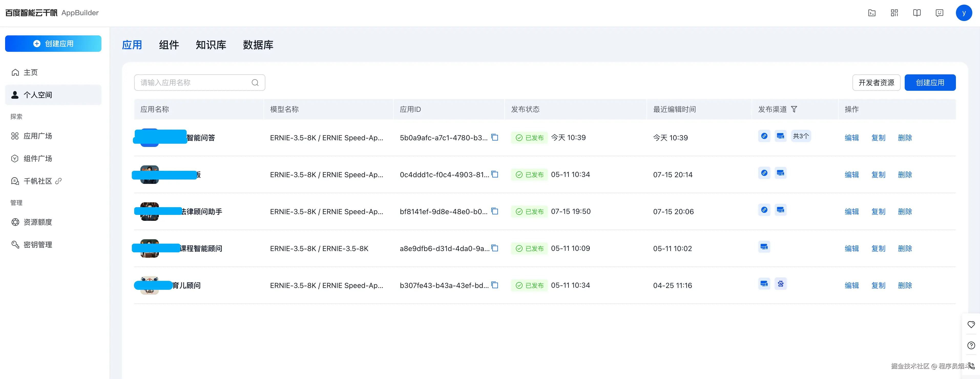Viewport: 980px width, 379px height.
Task: Open the 千帆社区 external link
Action: click(38, 181)
